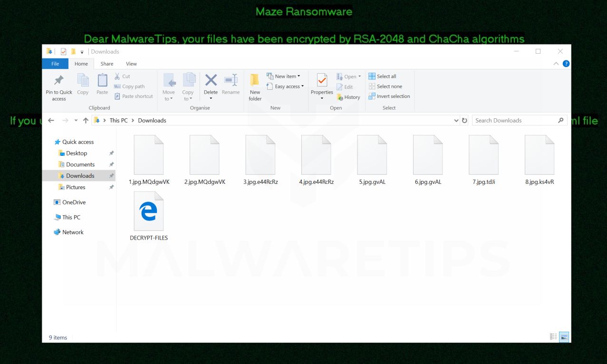Viewport: 607px width, 364px height.
Task: Click the Paste clipboard icon
Action: click(x=102, y=80)
